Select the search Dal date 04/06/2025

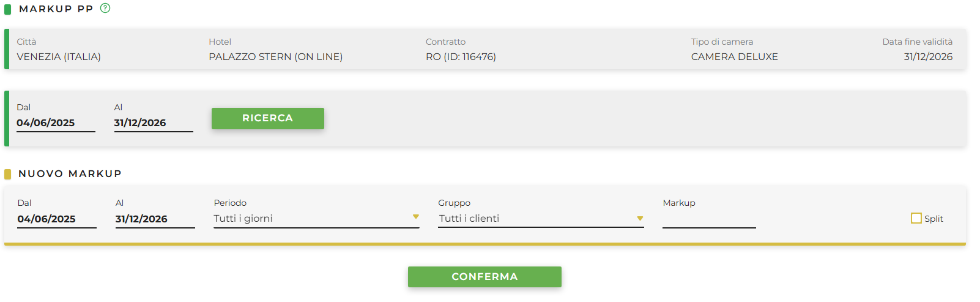coord(56,123)
